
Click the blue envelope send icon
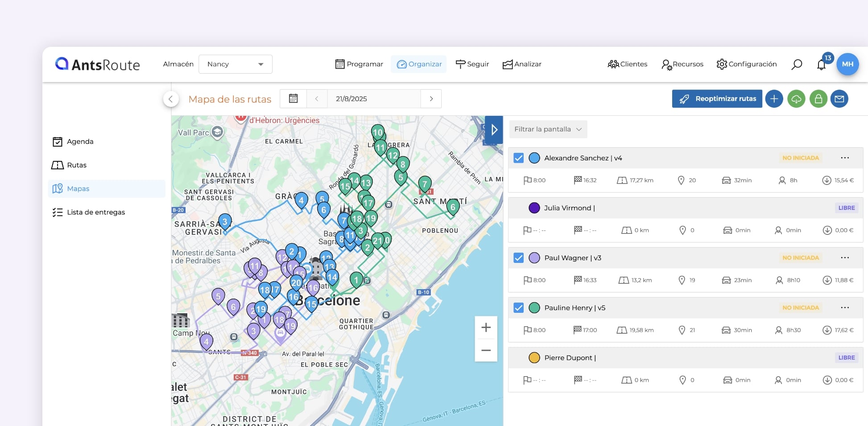(x=839, y=99)
